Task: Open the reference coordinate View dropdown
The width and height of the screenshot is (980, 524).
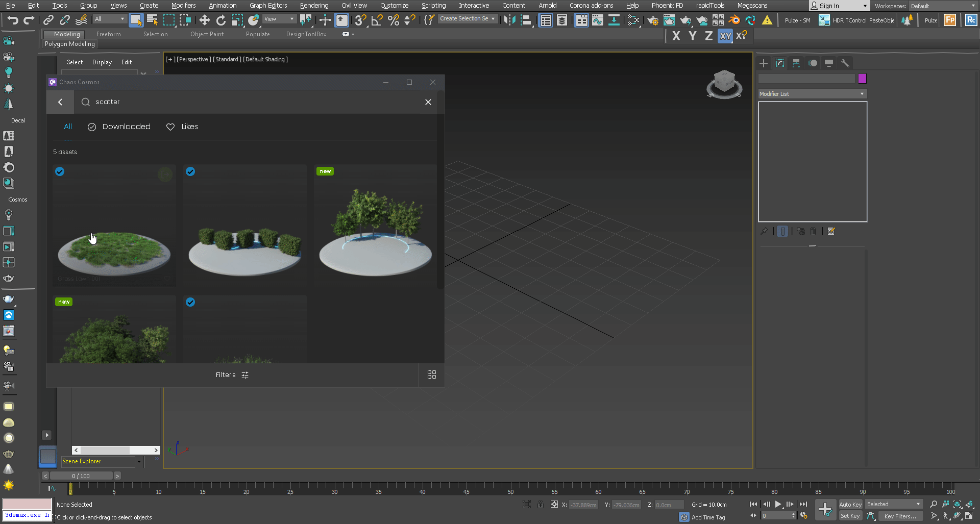Action: tap(279, 19)
